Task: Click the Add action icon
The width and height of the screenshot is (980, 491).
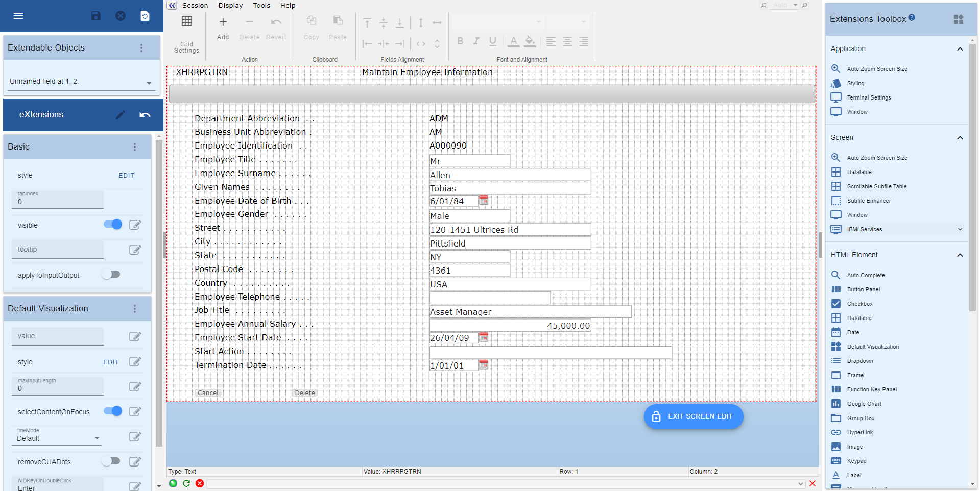Action: click(223, 22)
